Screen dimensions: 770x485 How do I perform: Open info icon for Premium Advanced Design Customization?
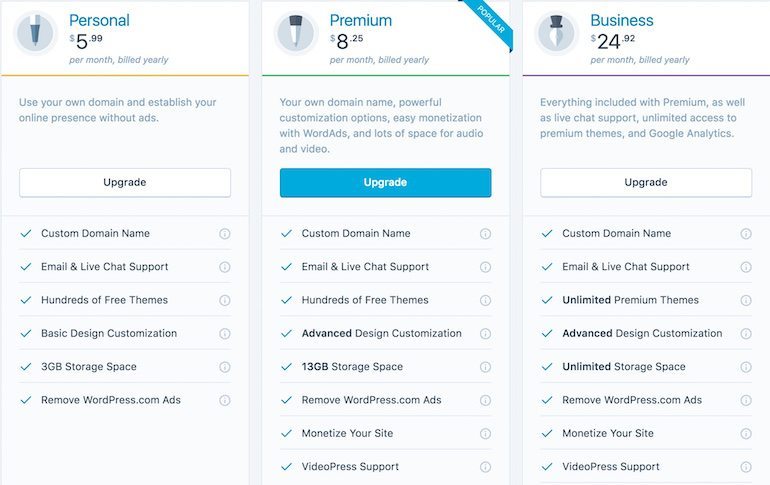[485, 334]
